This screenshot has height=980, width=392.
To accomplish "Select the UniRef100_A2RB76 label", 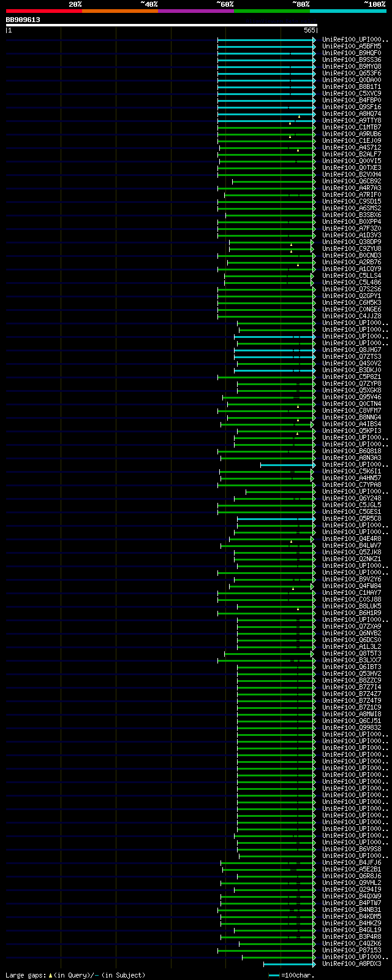I will [352, 262].
